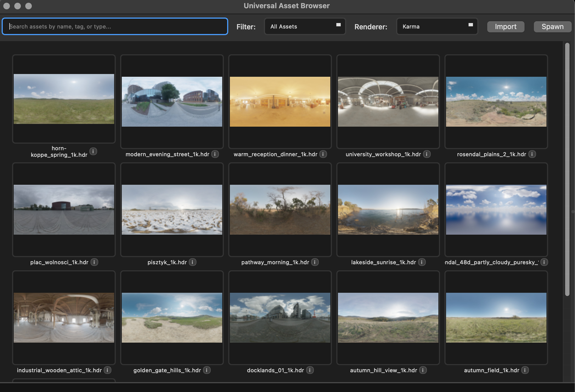This screenshot has height=392, width=575.
Task: Click the vertical scrollbar handle
Action: pyautogui.click(x=567, y=169)
